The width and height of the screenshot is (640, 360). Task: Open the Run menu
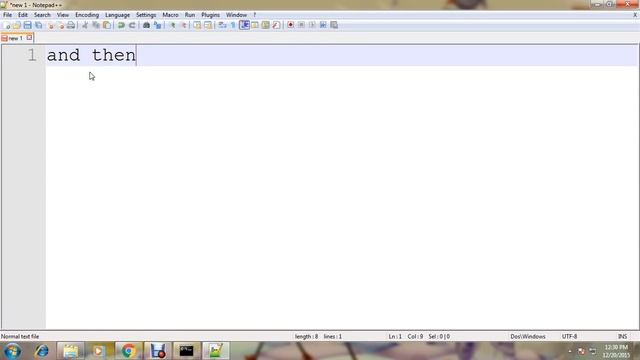[x=190, y=15]
